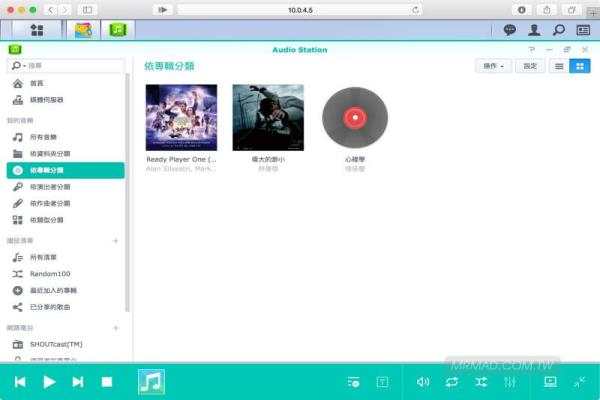Image resolution: width=600 pixels, height=400 pixels.
Task: Open the 操作 action dropdown
Action: click(x=493, y=66)
